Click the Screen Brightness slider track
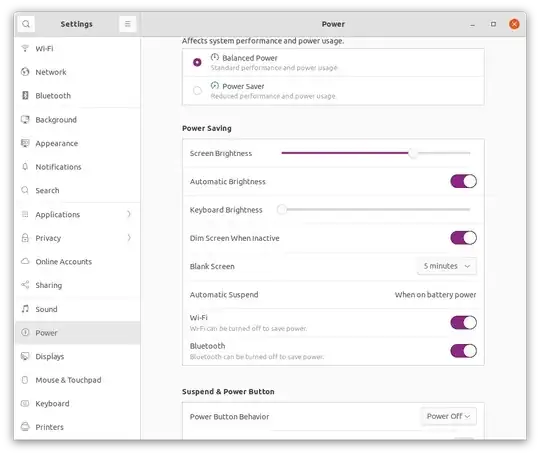Image resolution: width=540 pixels, height=455 pixels. click(376, 153)
